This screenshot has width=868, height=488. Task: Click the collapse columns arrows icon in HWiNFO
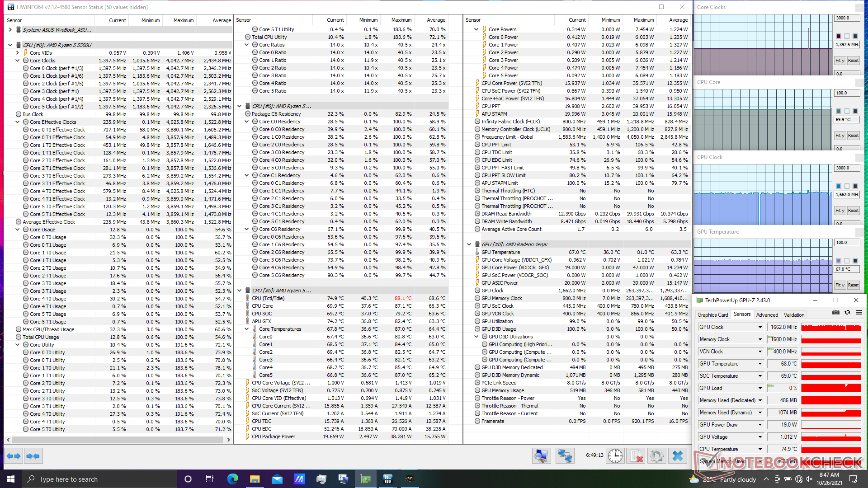pos(33,456)
